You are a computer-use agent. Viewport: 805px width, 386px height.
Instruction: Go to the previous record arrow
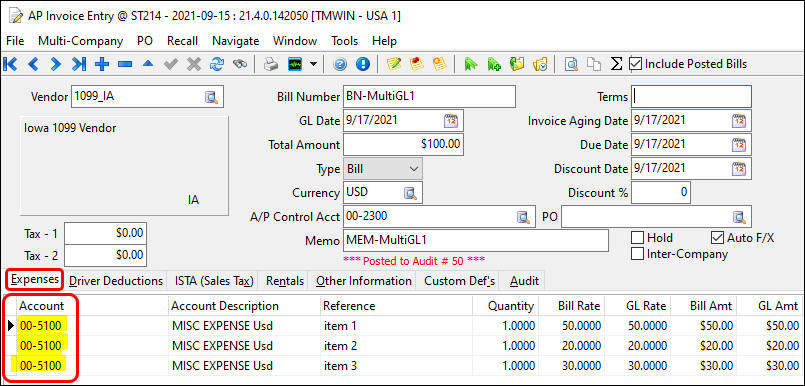point(33,64)
